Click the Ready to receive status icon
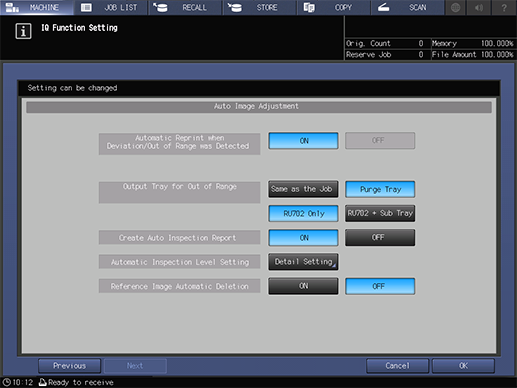The image size is (517, 388). [x=43, y=382]
